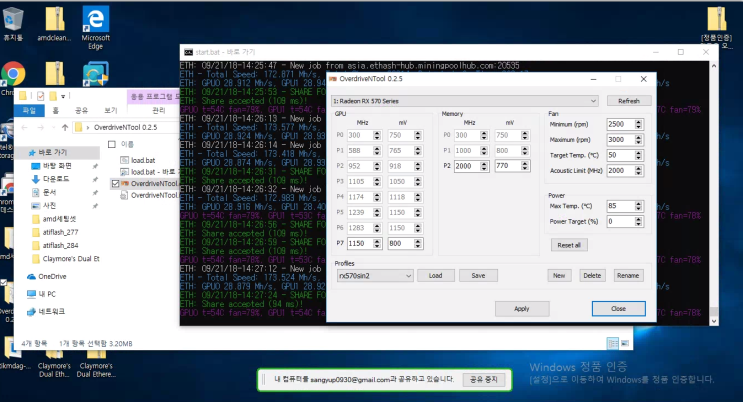Open the atiflash_284 folder in navigation pane
Viewport: 743px width, 402px height.
click(55, 246)
